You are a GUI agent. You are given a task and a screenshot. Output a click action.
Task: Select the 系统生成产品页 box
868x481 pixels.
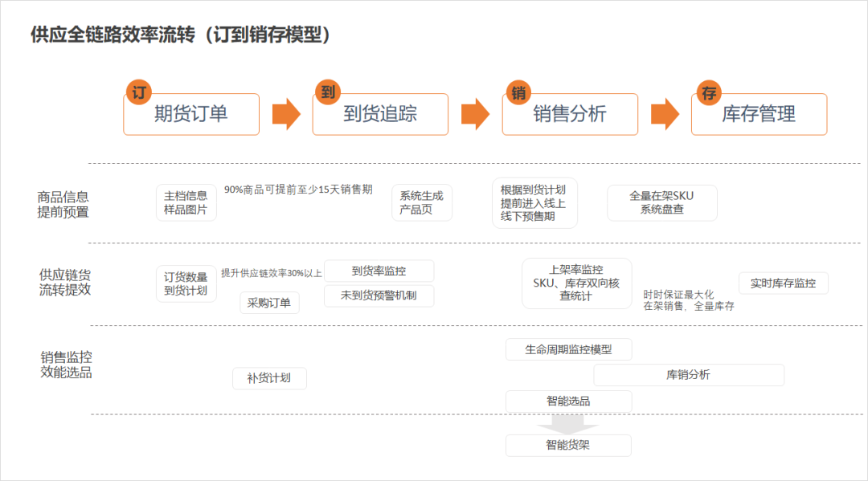click(422, 203)
